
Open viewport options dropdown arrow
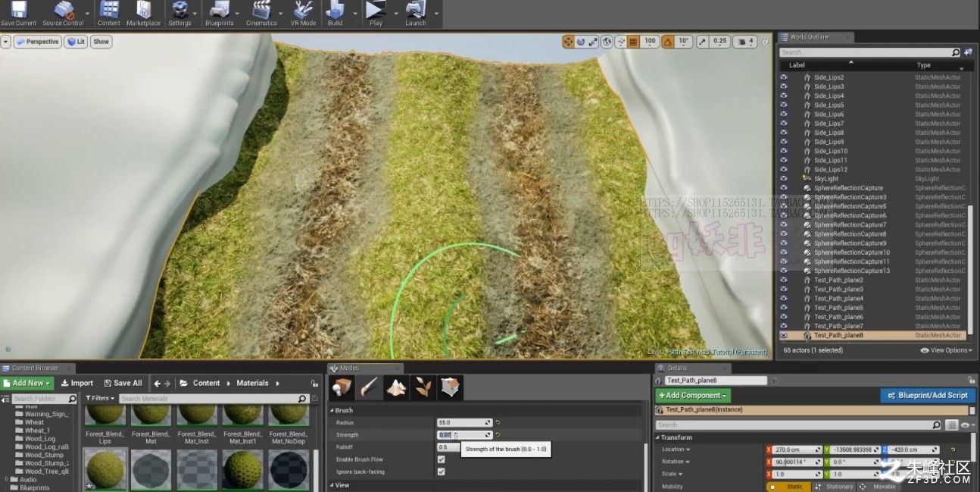(x=6, y=42)
